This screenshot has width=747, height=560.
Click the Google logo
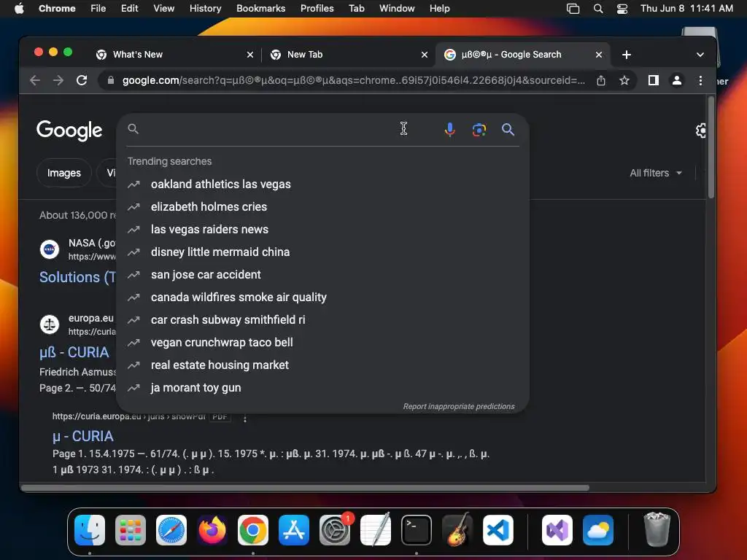point(69,130)
